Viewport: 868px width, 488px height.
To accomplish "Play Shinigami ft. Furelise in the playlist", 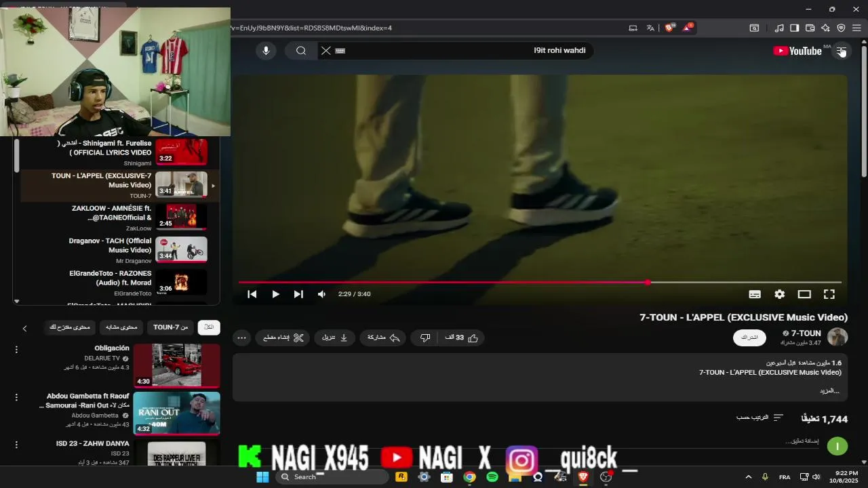I will [120, 152].
